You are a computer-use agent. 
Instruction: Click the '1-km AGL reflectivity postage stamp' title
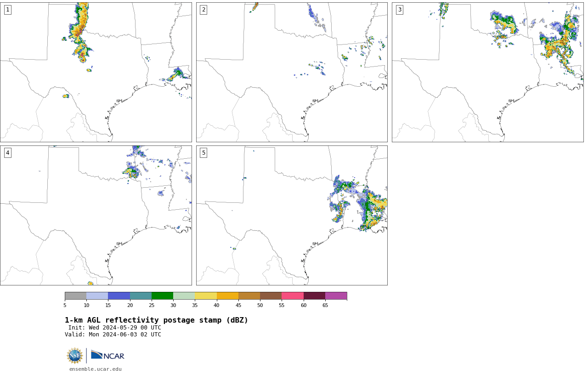156,320
